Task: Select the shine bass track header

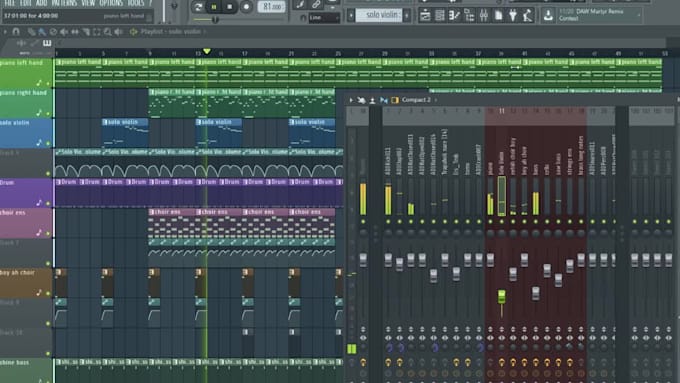Action: click(26, 370)
